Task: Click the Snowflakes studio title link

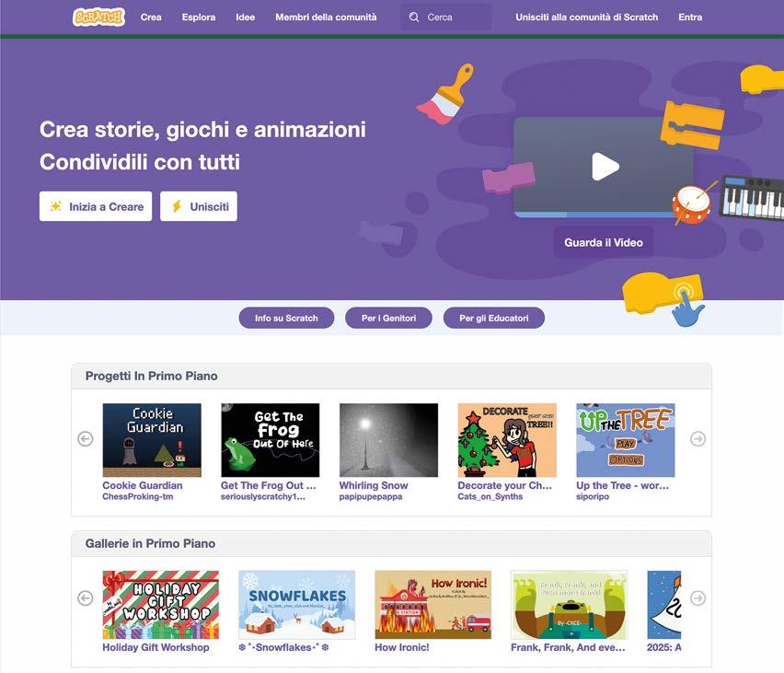Action: [x=283, y=647]
